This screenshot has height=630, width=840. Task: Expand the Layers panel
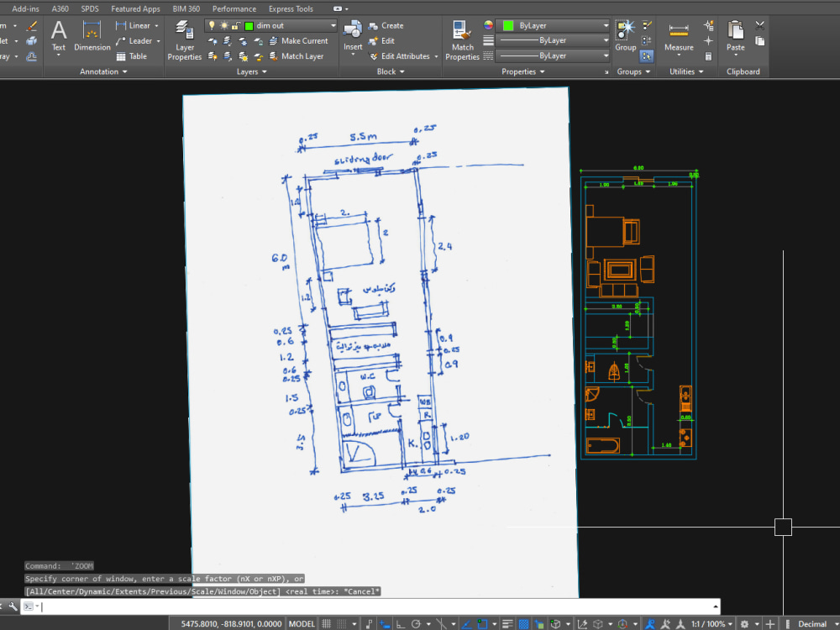[x=252, y=71]
